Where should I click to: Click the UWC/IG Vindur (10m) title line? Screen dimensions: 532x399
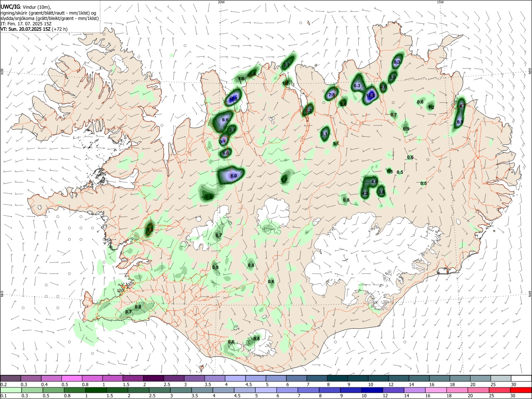tap(25, 7)
